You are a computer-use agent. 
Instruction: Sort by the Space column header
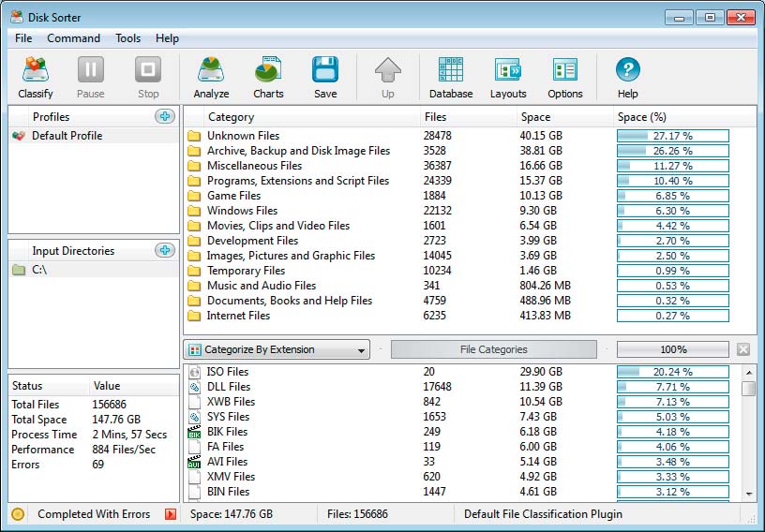564,116
